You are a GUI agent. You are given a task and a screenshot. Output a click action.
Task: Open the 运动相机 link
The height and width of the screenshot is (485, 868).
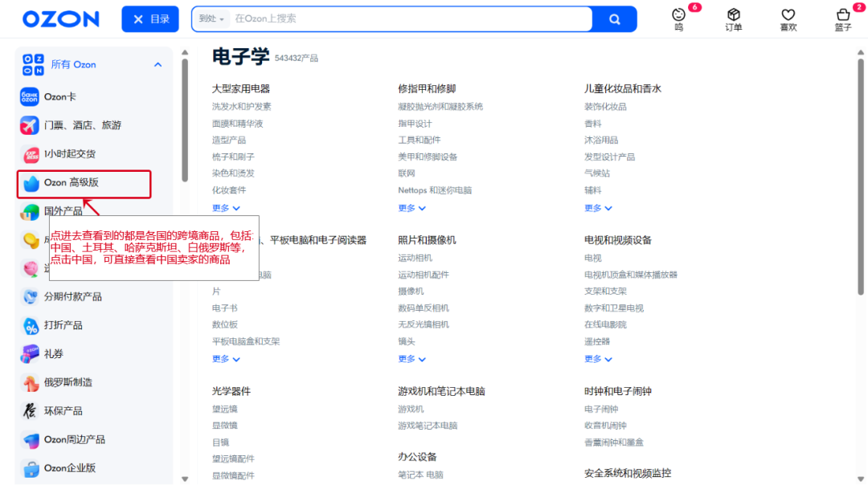pos(416,259)
